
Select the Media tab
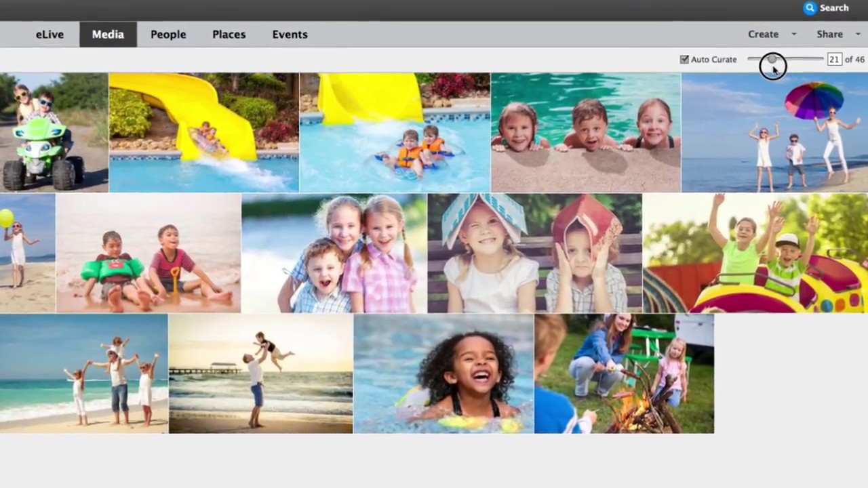pos(108,35)
